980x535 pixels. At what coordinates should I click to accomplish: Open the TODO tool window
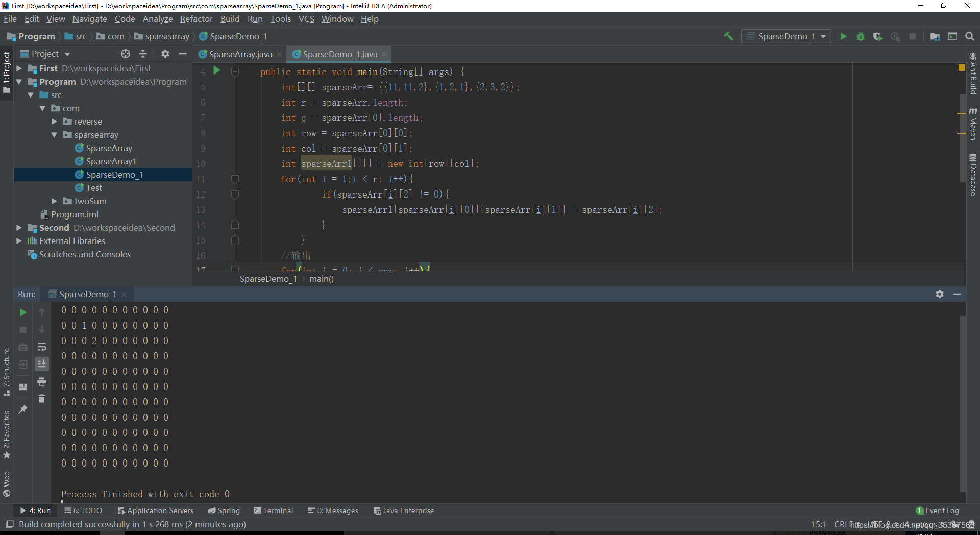pos(83,510)
